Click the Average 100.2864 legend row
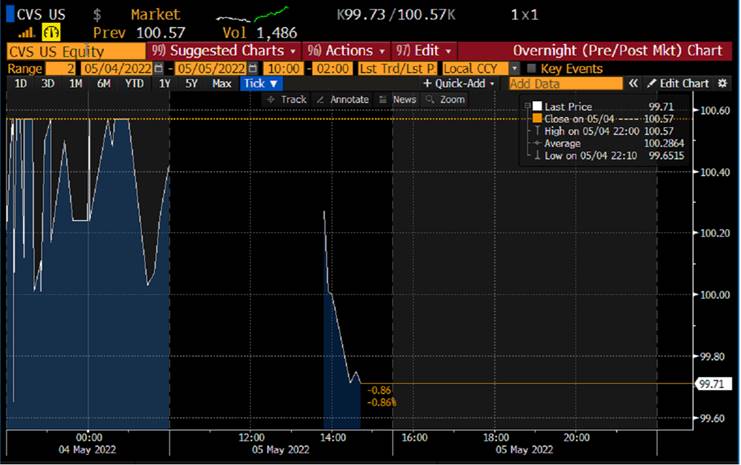741x465 pixels. [x=610, y=143]
